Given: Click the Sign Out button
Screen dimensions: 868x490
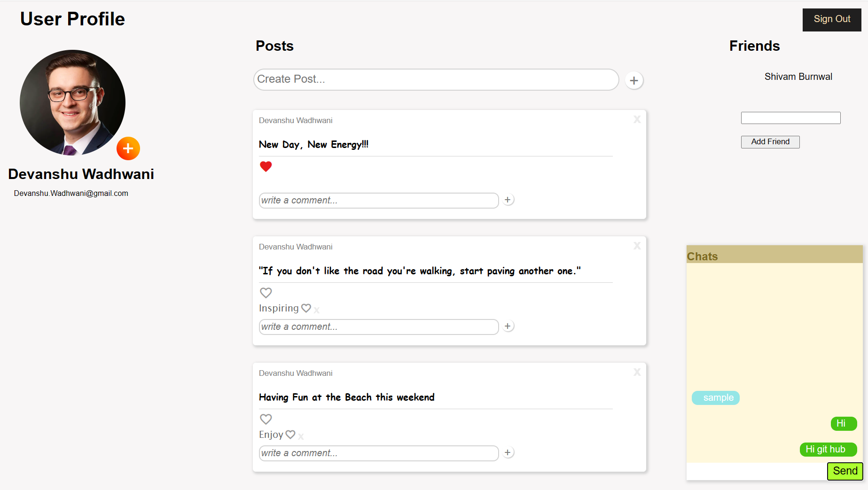Looking at the screenshot, I should 831,19.
